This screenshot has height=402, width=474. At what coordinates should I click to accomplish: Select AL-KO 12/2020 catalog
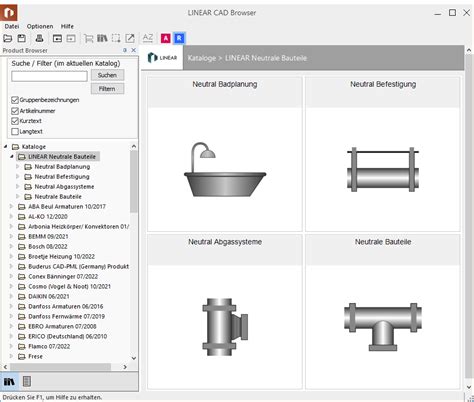point(48,216)
